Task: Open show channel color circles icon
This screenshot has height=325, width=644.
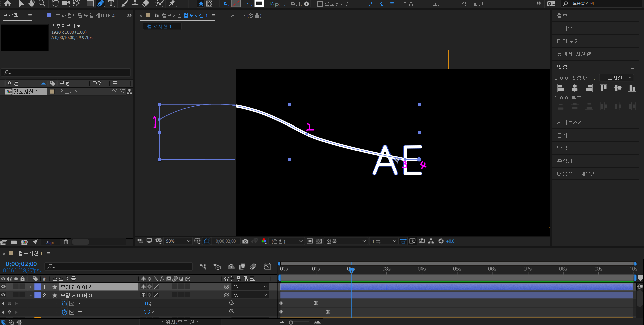Action: pyautogui.click(x=264, y=241)
